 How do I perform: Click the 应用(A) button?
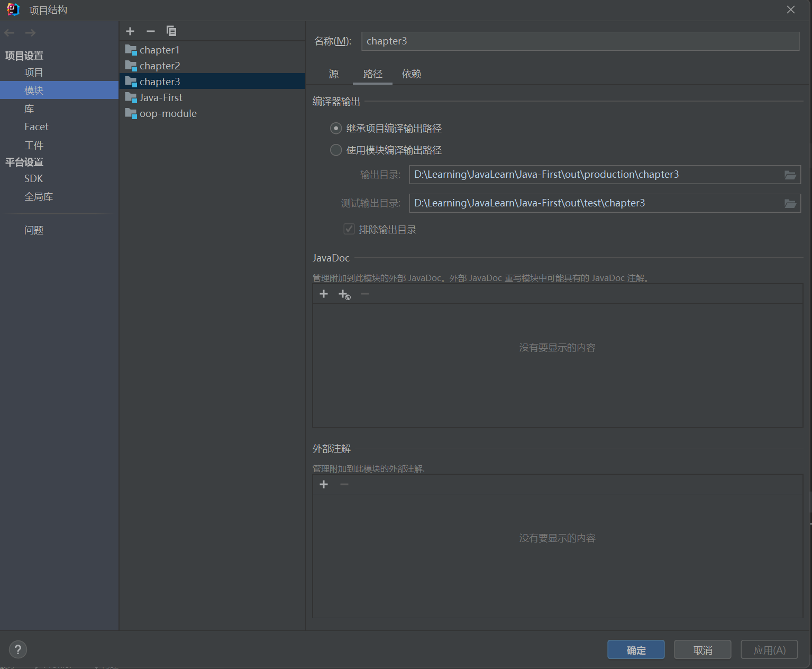(769, 649)
